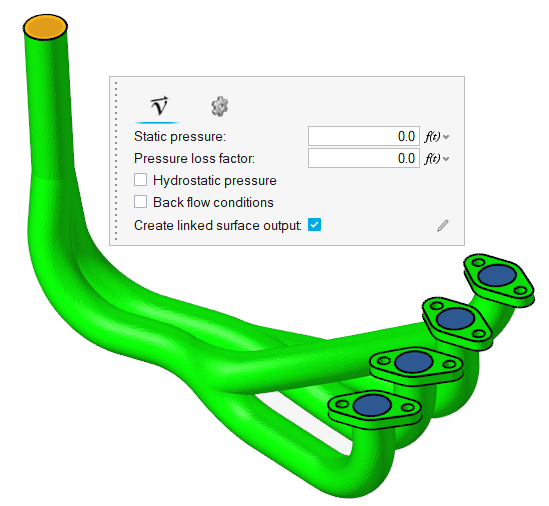Click the Back flow conditions label text

tap(213, 202)
